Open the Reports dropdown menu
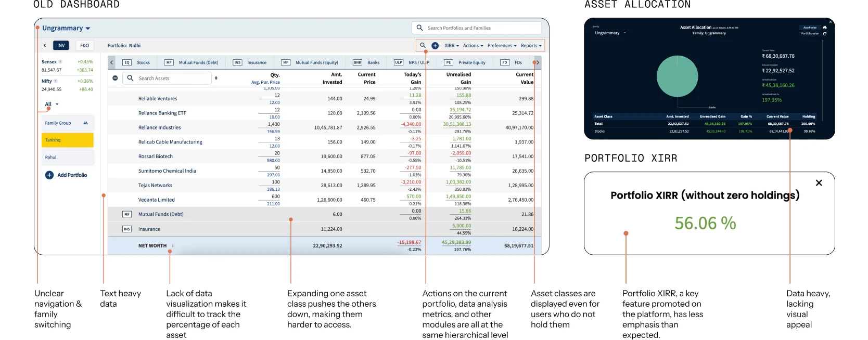The width and height of the screenshot is (868, 340). point(531,46)
